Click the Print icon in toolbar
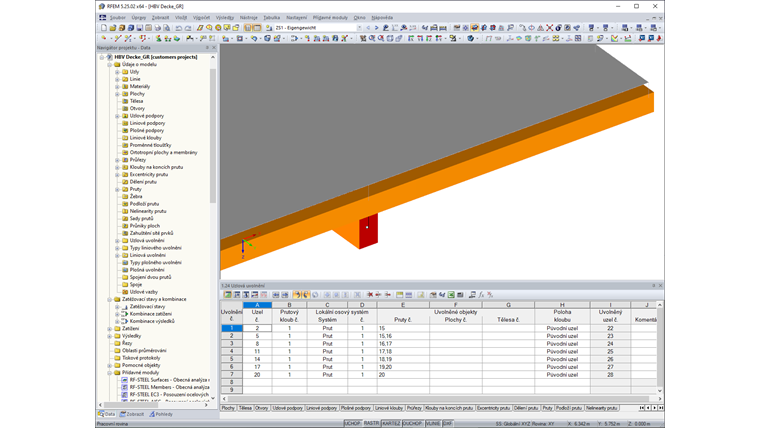This screenshot has height=428, width=760. pyautogui.click(x=158, y=28)
